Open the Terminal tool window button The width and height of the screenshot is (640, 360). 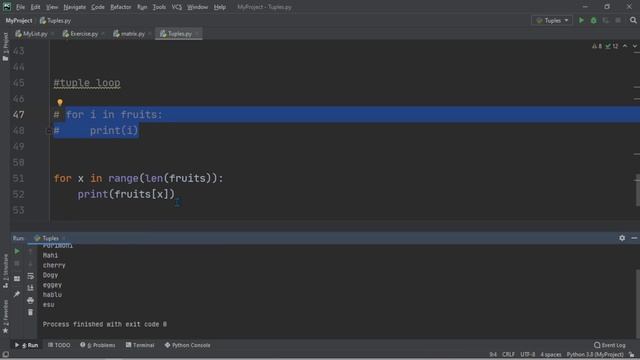pyautogui.click(x=140, y=345)
